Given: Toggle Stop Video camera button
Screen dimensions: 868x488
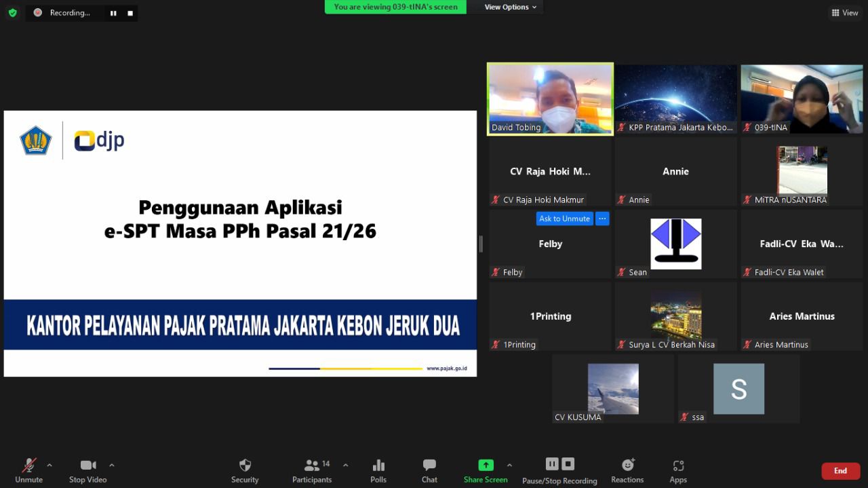Looking at the screenshot, I should 88,466.
